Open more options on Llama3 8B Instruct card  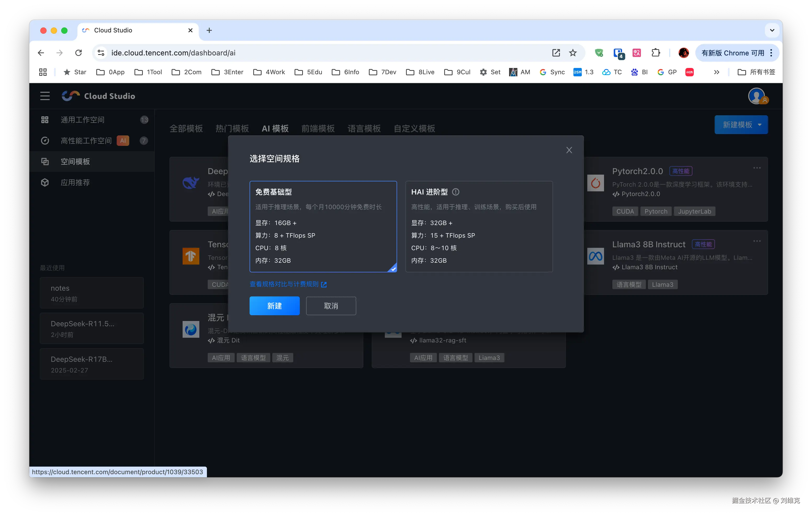(757, 241)
